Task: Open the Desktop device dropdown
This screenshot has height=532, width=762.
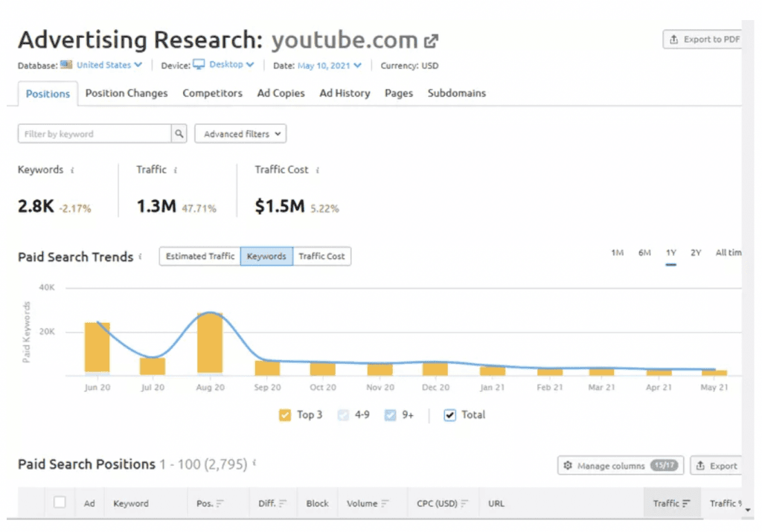Action: click(231, 65)
